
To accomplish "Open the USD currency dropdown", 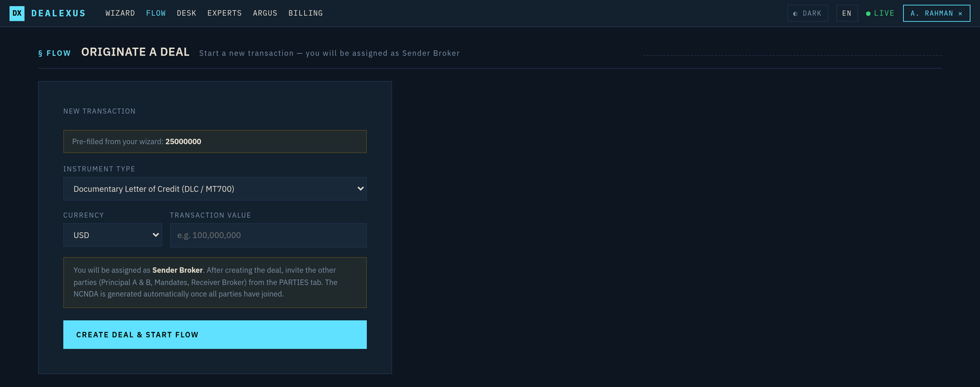I will click(113, 235).
